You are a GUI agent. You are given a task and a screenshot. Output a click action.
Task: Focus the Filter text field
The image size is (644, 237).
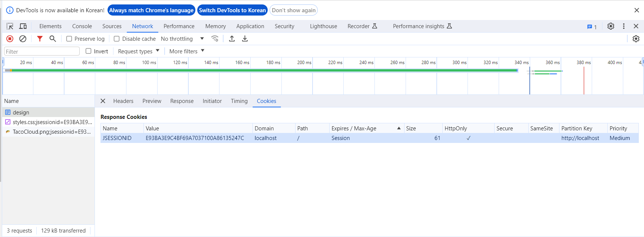42,51
